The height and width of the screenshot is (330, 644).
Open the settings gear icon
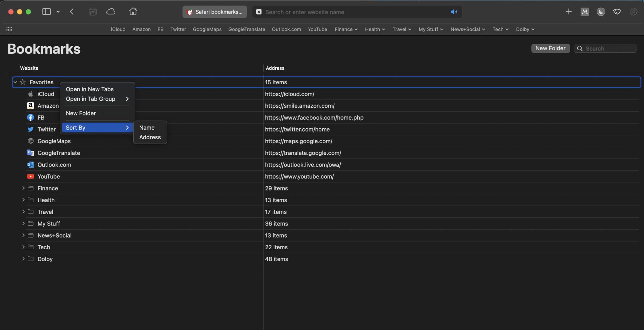(x=633, y=12)
